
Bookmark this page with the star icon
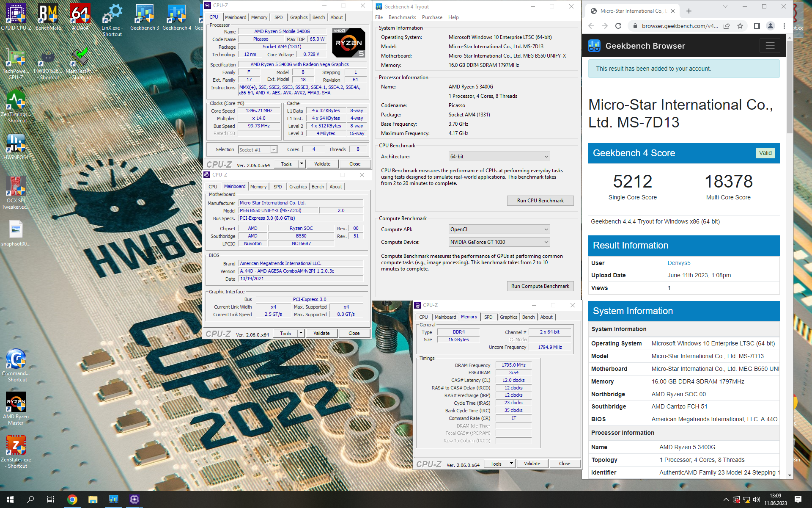(x=740, y=26)
